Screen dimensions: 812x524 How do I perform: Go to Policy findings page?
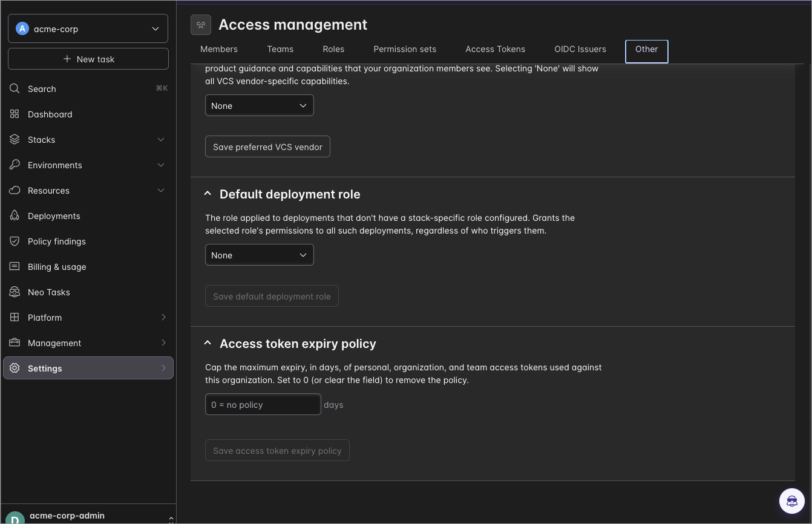88,241
